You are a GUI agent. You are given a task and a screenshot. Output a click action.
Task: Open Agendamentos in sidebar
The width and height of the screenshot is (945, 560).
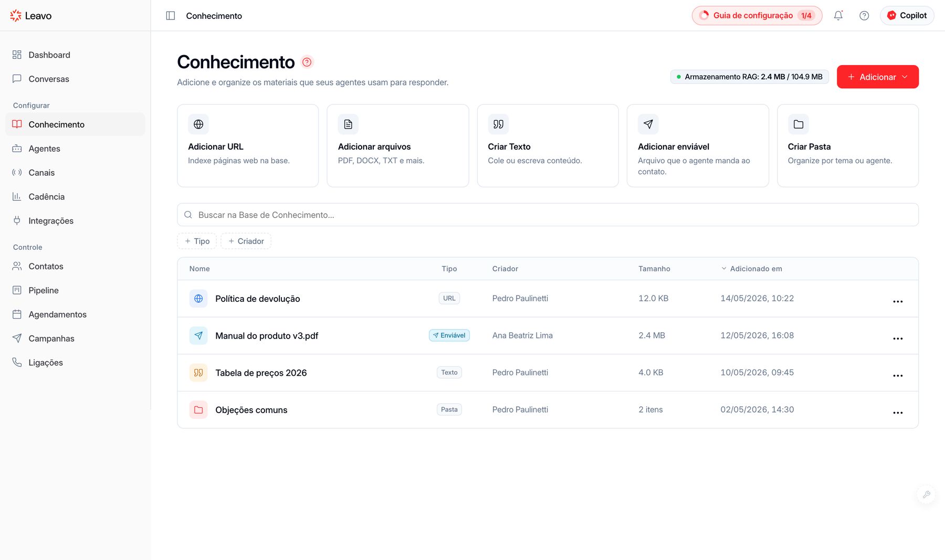point(75,314)
